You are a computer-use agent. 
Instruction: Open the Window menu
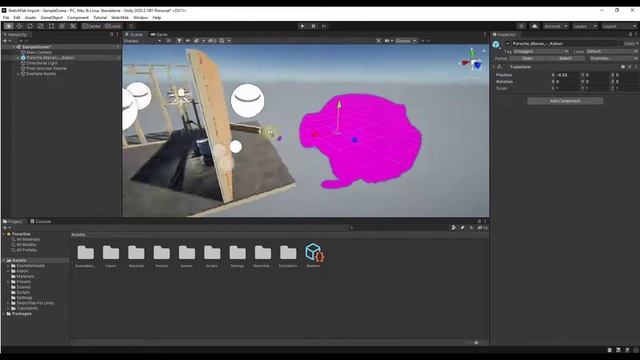[x=140, y=18]
